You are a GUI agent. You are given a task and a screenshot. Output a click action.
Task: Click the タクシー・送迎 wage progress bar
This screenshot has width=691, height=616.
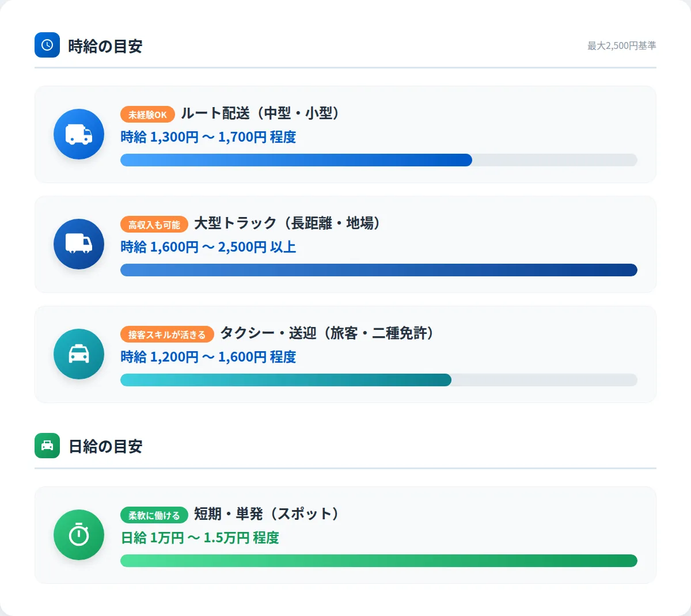click(379, 380)
